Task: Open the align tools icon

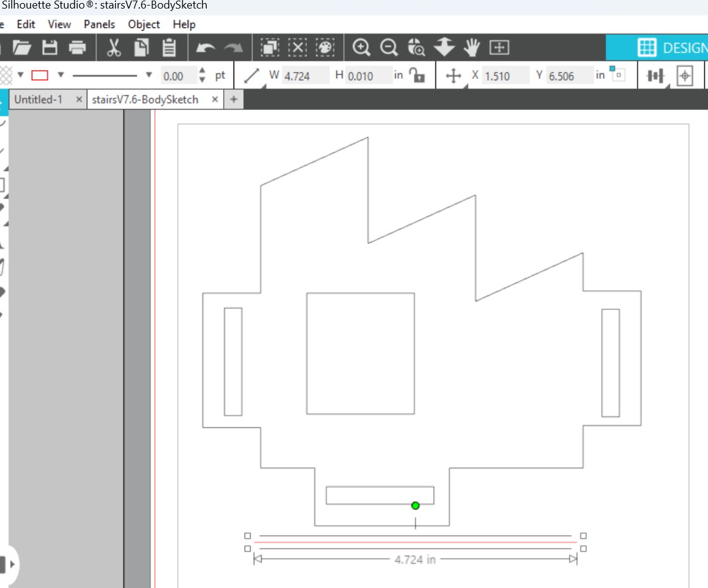Action: pos(655,75)
